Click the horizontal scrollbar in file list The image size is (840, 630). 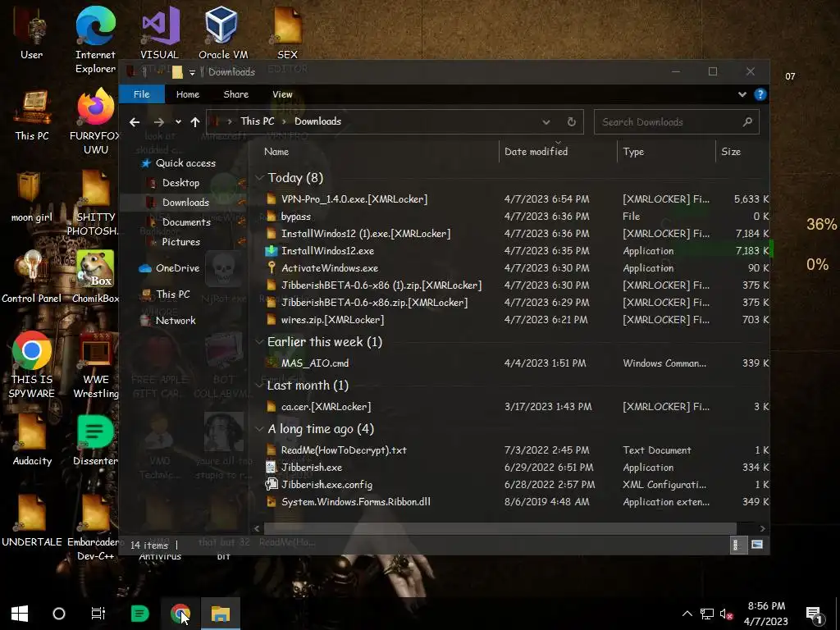tap(500, 529)
